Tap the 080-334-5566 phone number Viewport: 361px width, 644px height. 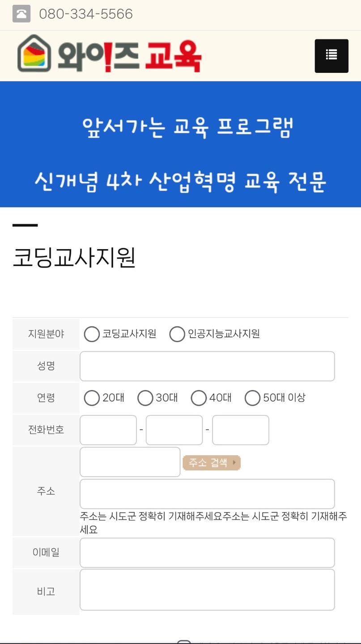click(x=86, y=14)
